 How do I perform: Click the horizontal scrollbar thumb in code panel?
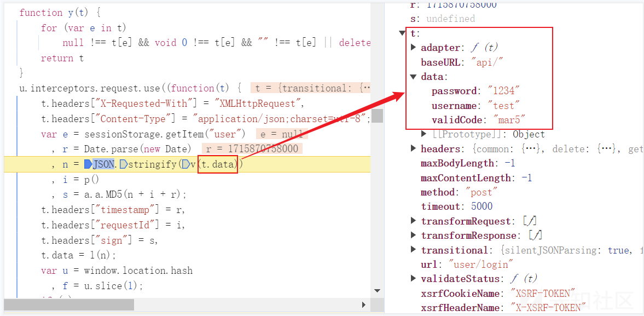click(x=68, y=304)
